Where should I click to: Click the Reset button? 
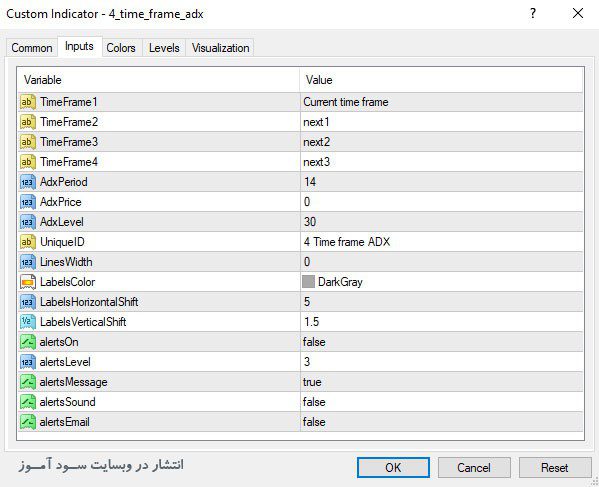[555, 468]
